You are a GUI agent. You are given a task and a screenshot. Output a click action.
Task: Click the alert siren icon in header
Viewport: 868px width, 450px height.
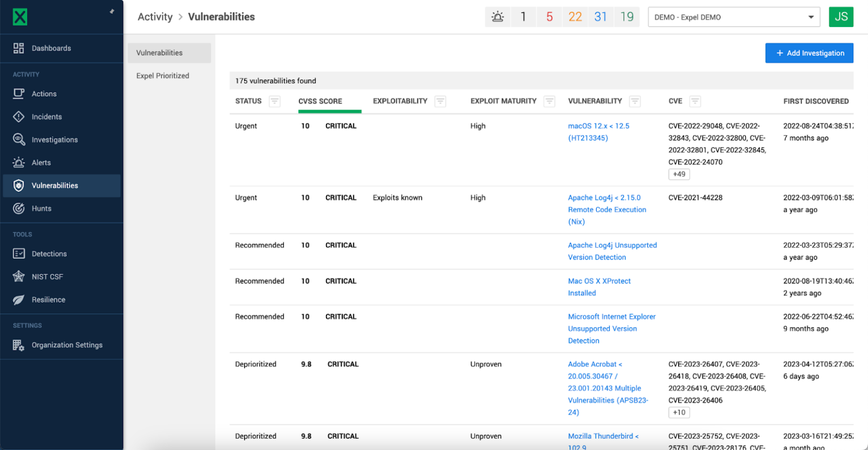[x=497, y=17]
